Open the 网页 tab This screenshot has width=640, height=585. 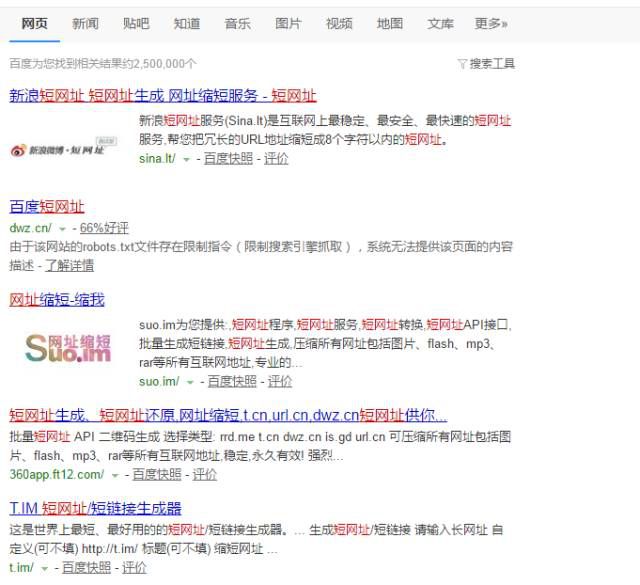[x=35, y=24]
